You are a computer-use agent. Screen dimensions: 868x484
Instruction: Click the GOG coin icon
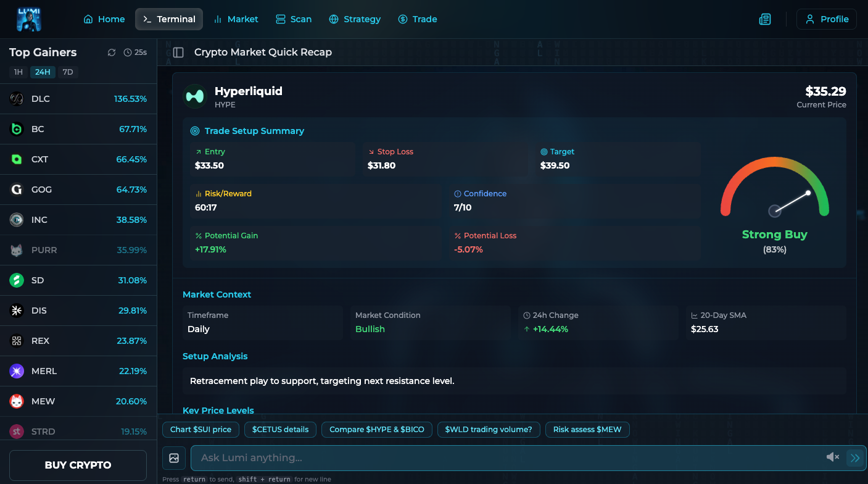[17, 190]
